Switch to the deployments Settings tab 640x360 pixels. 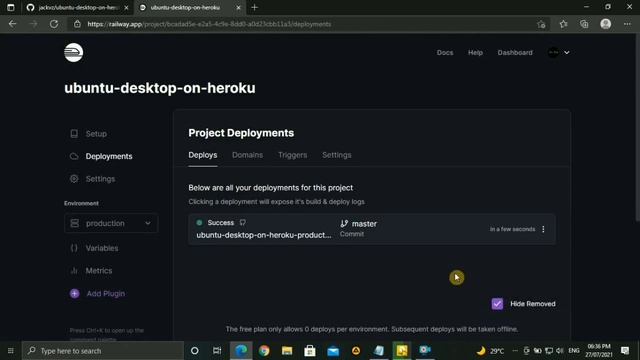point(336,155)
